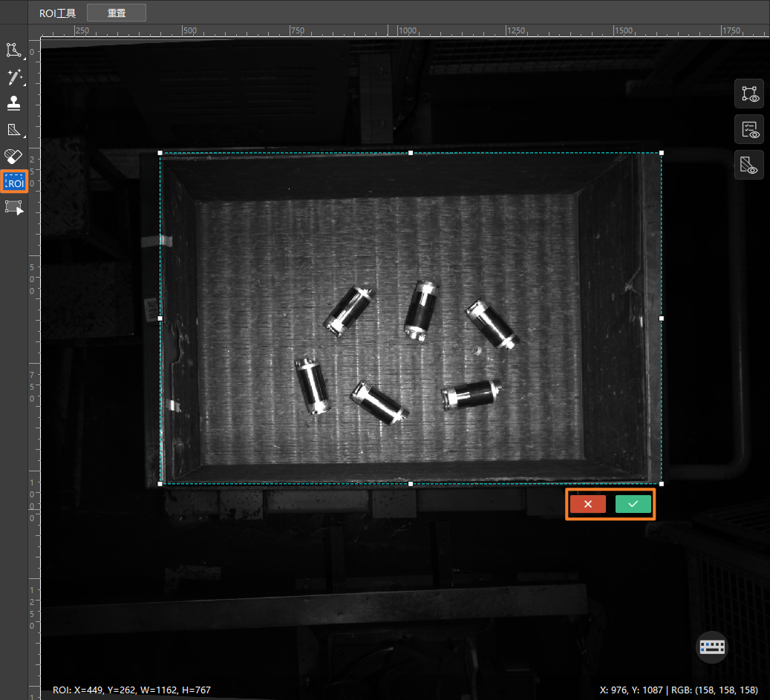Click the 重置 reset button
Image resolution: width=770 pixels, height=700 pixels.
[117, 13]
